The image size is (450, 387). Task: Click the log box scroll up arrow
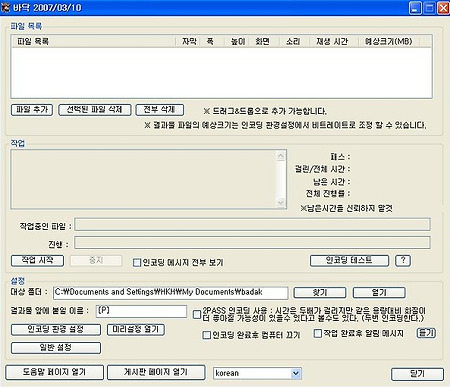(x=281, y=156)
